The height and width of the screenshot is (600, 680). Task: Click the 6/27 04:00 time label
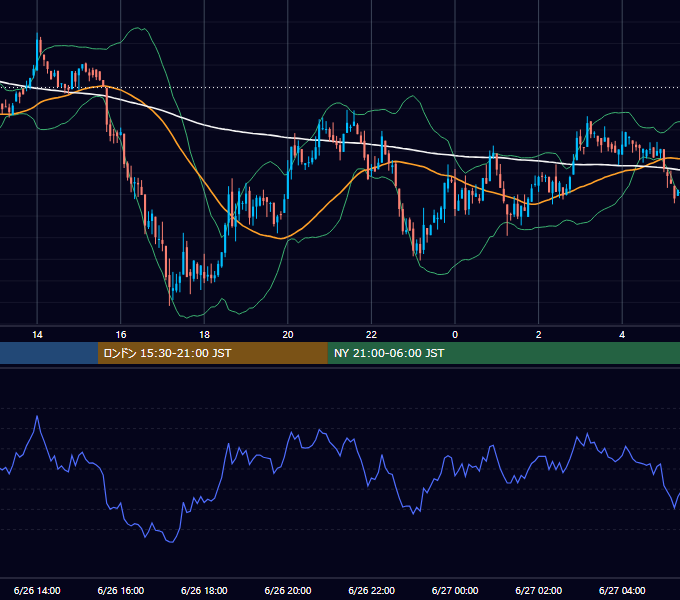[x=622, y=590]
